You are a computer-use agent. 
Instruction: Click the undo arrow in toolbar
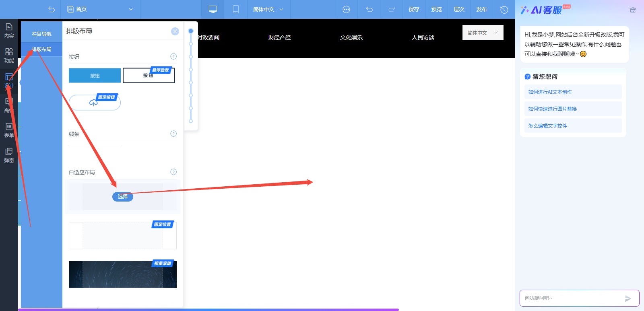pyautogui.click(x=369, y=9)
